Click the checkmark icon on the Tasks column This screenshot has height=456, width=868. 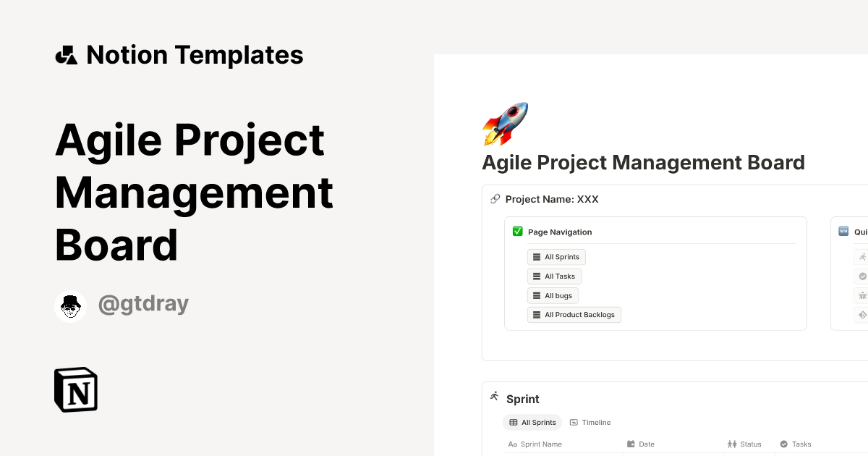[x=784, y=444]
